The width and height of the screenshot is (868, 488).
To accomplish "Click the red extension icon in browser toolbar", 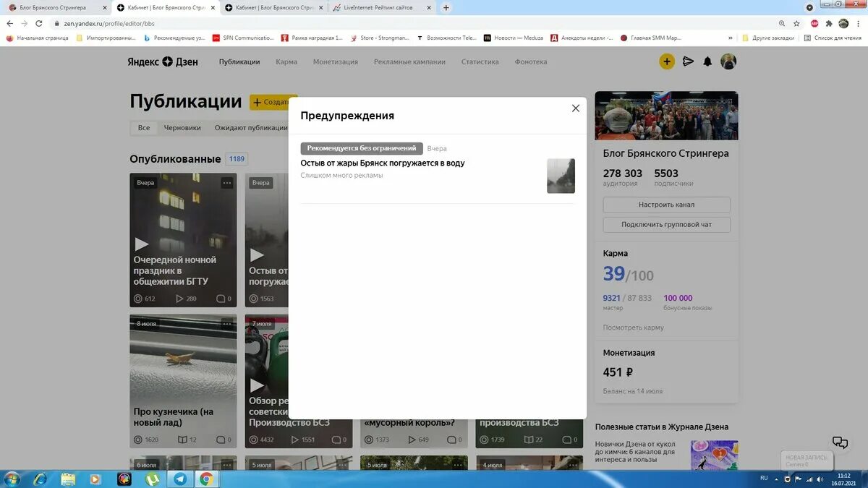I will [x=814, y=23].
